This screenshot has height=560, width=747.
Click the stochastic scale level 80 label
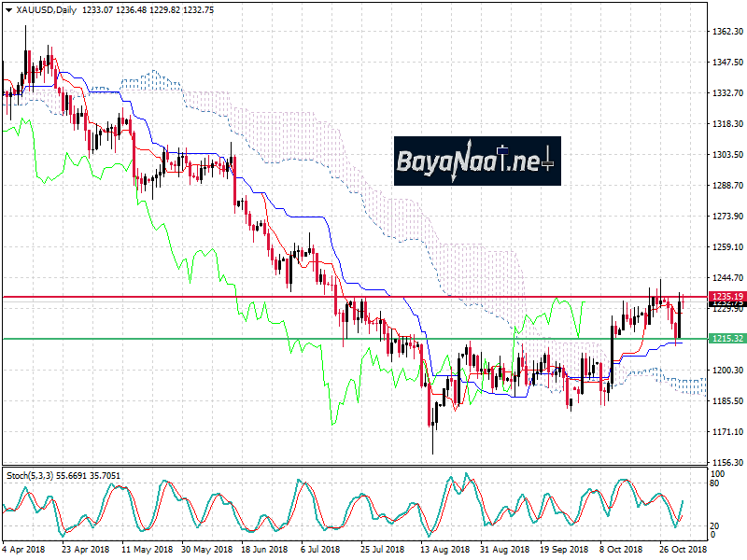713,483
